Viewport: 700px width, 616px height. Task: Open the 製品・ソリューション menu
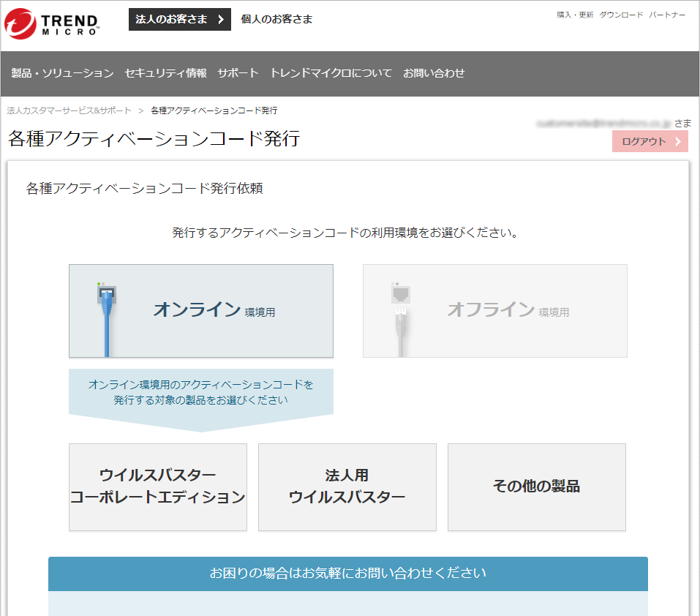(x=62, y=73)
